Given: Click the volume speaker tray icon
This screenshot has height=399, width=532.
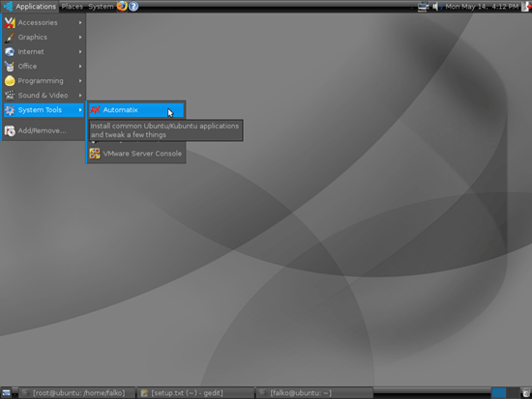Looking at the screenshot, I should pos(436,7).
